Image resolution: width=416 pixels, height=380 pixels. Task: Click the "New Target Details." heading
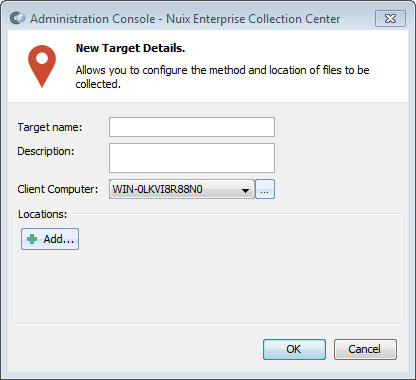point(130,48)
